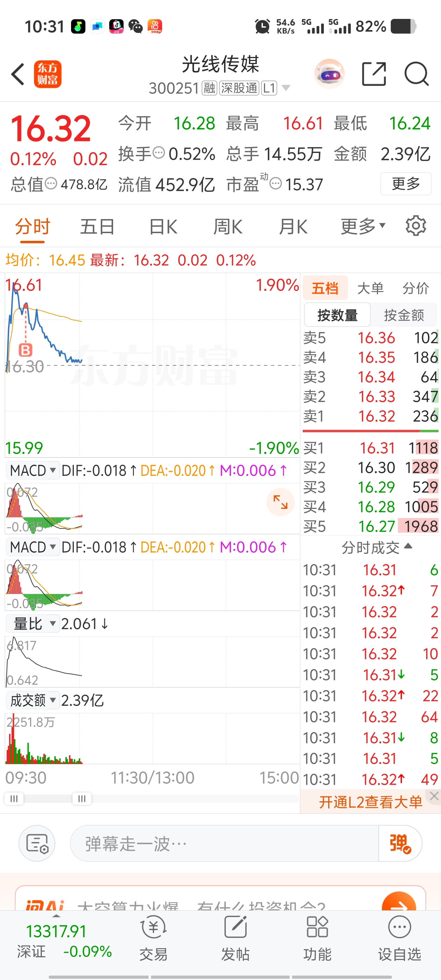Close the 开通L2查看大单 banner
The image size is (441, 980).
(434, 796)
